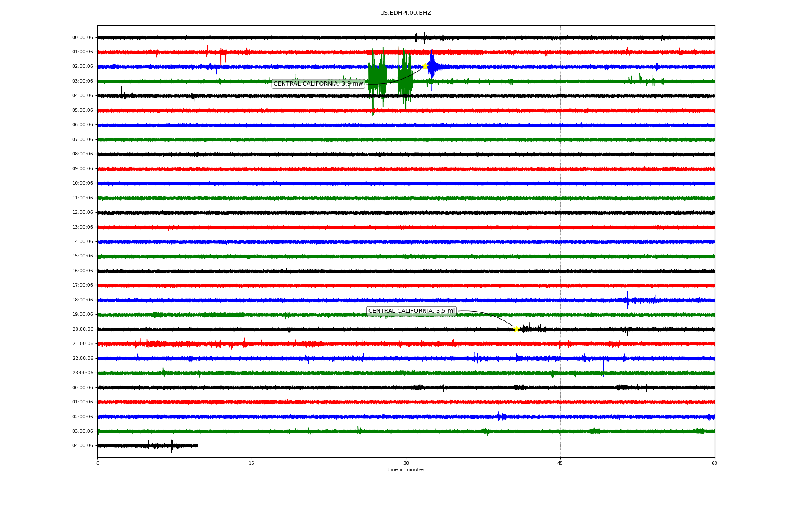Screen dimensions: 812x508
Task: Click the 23:00:06 trace time label
Action: (82, 373)
